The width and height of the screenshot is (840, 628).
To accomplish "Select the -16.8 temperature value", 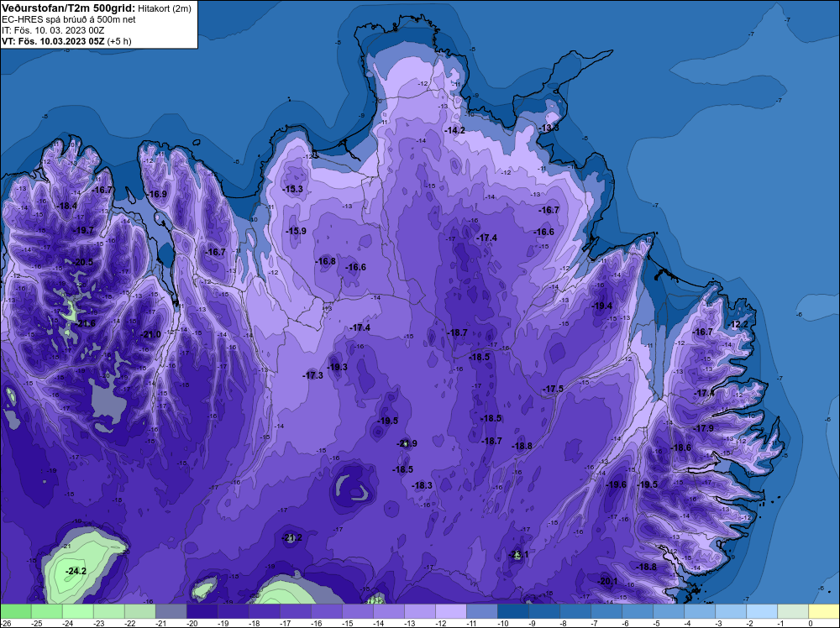I will click(326, 261).
